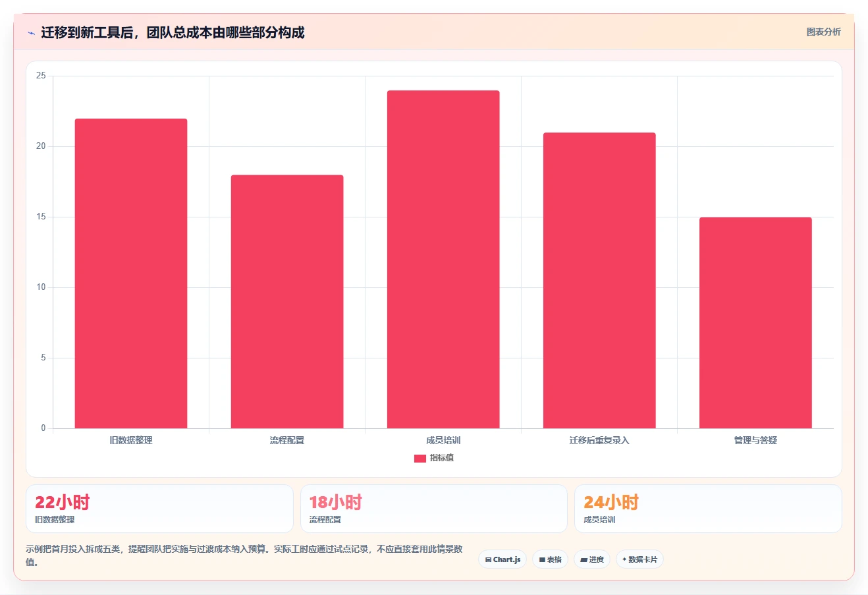Click the 流程配置 axis label
Screen dimensions: 868x595
[x=287, y=440]
